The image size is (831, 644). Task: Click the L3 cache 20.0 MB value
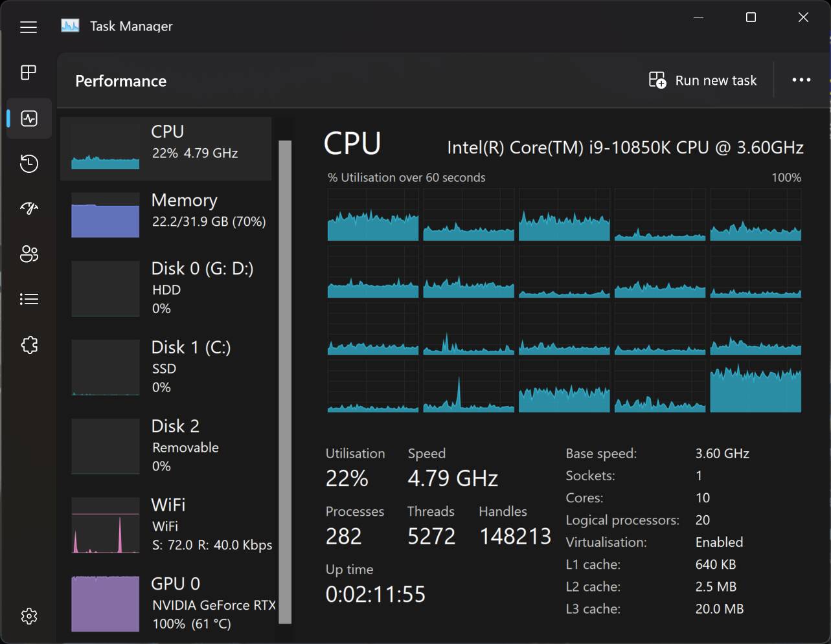720,609
